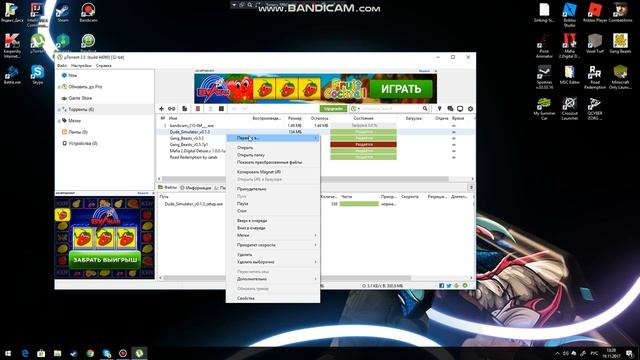The width and height of the screenshot is (640, 360).
Task: Open the Crossout Launcher desktop icon
Action: point(569,108)
